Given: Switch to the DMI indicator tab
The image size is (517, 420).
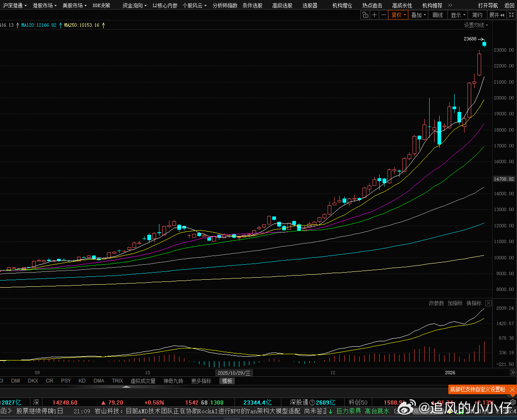Looking at the screenshot, I should tap(16, 381).
